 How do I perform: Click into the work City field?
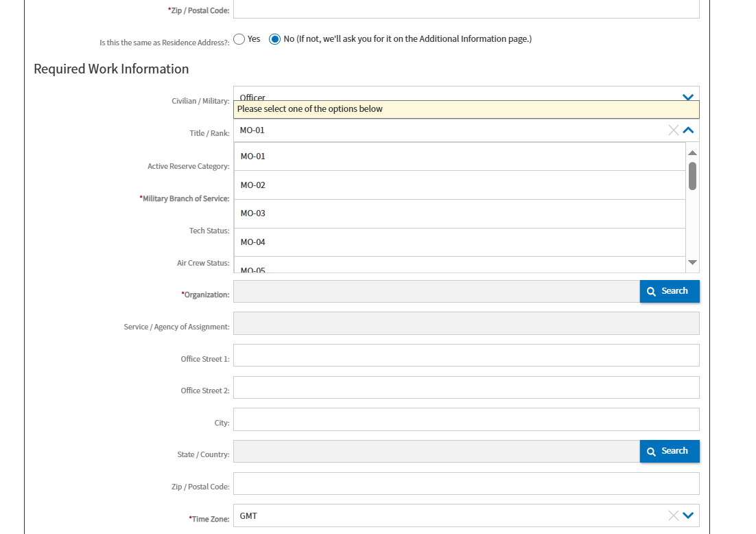pos(466,419)
